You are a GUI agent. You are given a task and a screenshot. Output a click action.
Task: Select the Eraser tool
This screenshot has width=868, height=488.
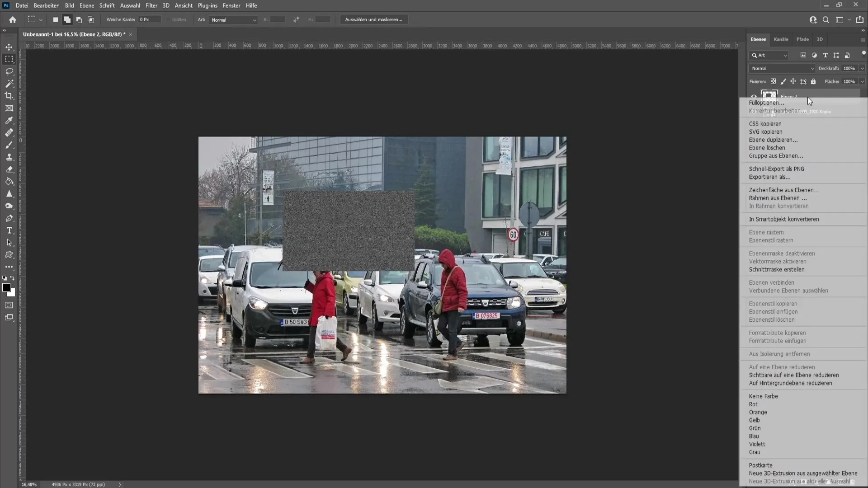9,169
